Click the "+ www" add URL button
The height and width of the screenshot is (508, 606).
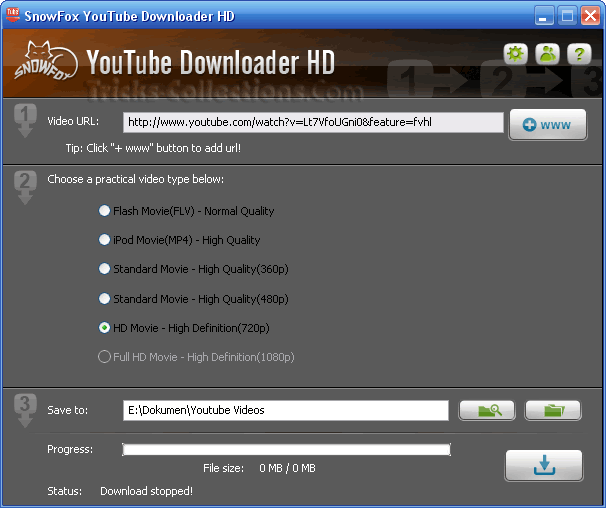548,124
